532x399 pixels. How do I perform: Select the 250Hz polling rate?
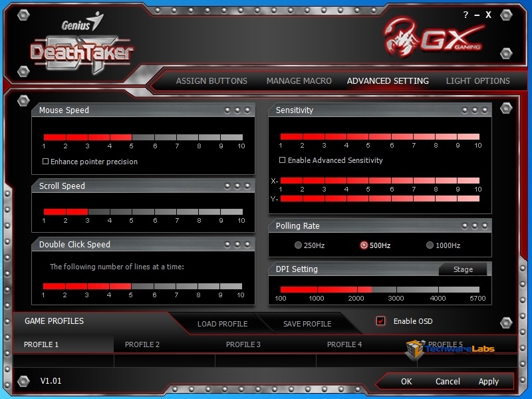(298, 245)
